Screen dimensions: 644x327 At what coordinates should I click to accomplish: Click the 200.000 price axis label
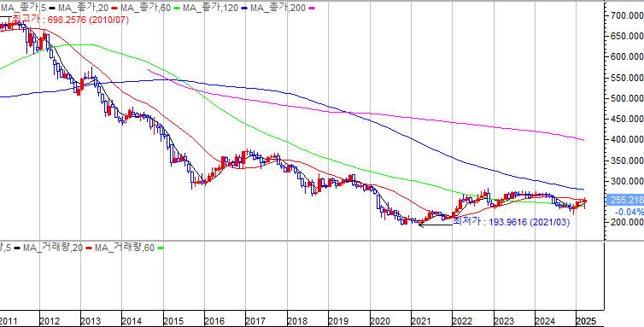click(627, 222)
